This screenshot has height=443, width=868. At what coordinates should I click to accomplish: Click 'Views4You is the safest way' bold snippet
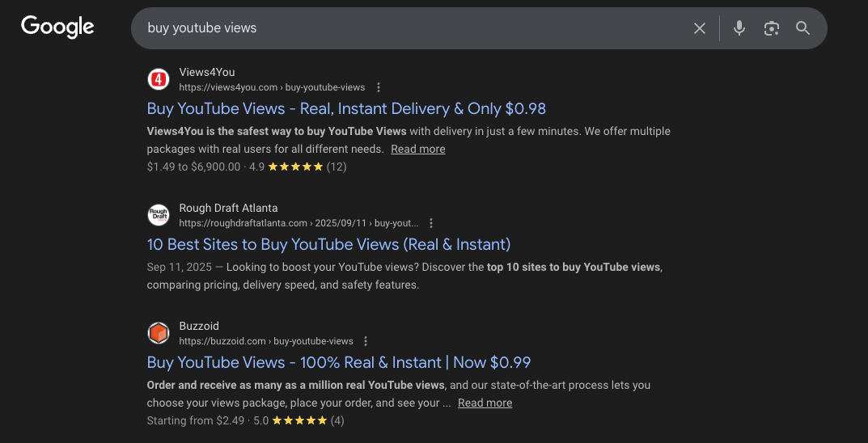click(x=277, y=132)
